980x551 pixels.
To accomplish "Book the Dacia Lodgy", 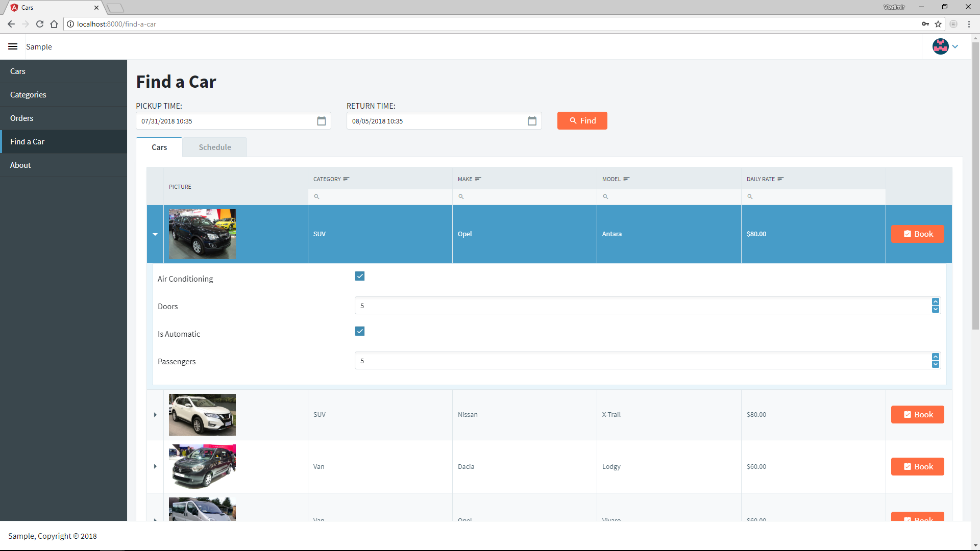I will click(x=917, y=467).
